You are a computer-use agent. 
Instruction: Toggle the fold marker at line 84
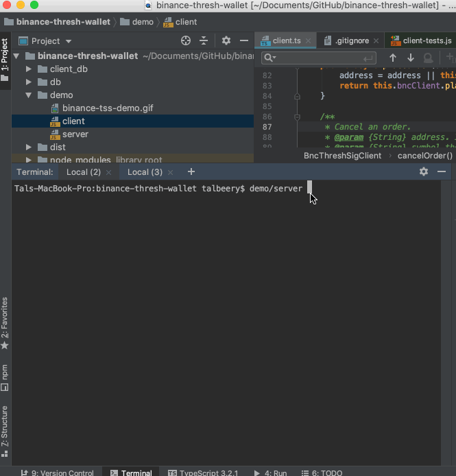coord(297,96)
